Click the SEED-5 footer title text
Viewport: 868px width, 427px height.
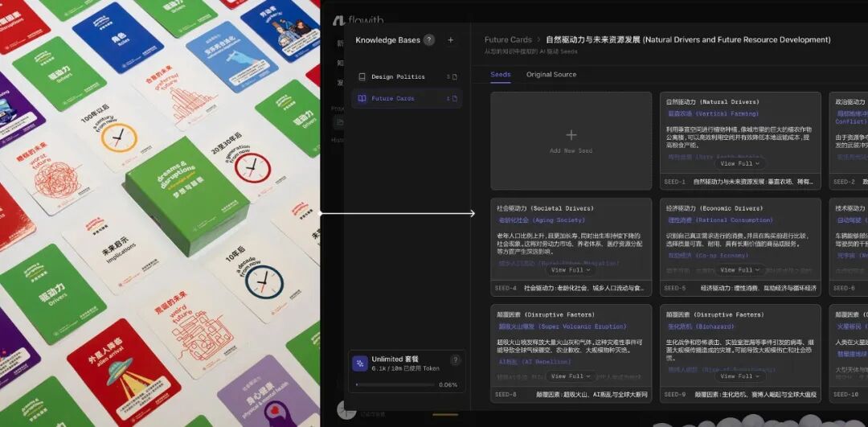pos(758,288)
